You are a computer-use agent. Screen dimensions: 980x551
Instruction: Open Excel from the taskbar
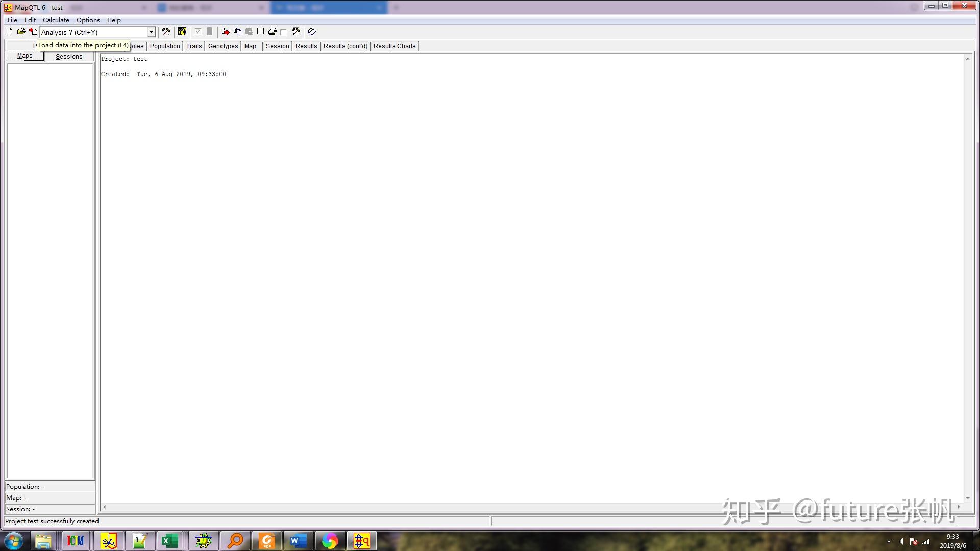[170, 541]
